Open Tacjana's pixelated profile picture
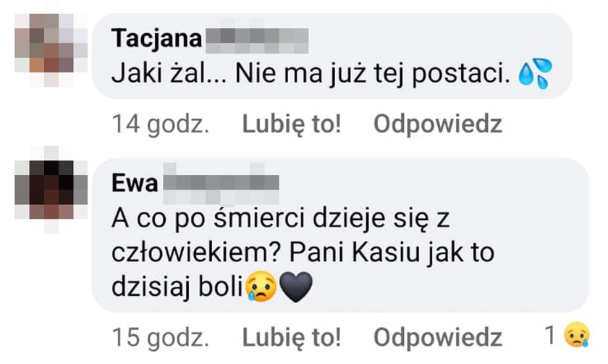 tap(51, 50)
